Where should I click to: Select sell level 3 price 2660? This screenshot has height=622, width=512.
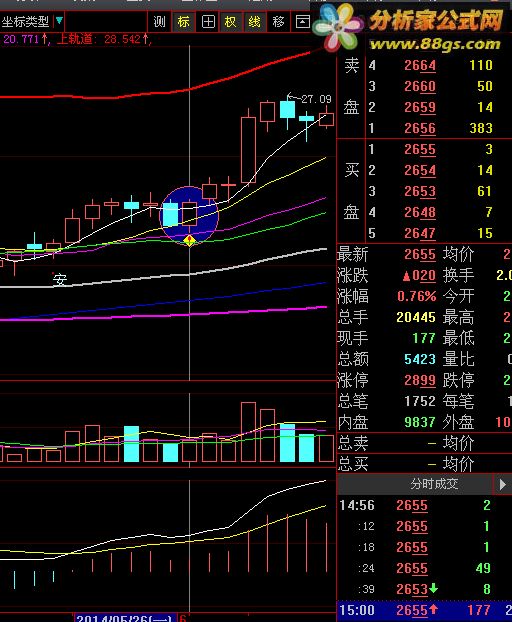[x=420, y=86]
